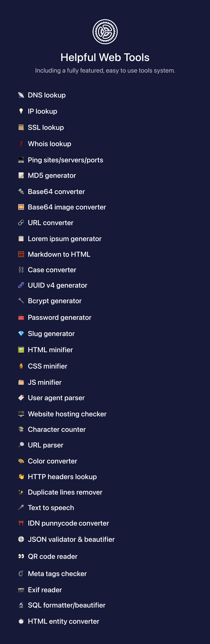Launch JSON validator & beautifier
210x644 pixels.
pos(71,539)
